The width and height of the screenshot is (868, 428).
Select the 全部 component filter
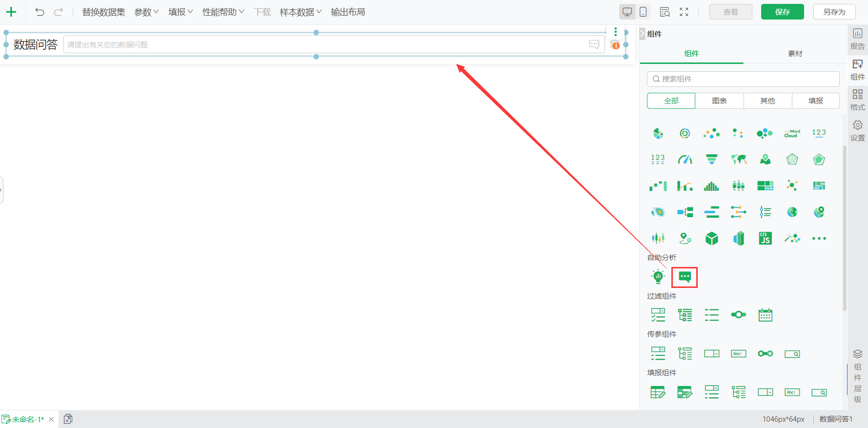point(671,101)
